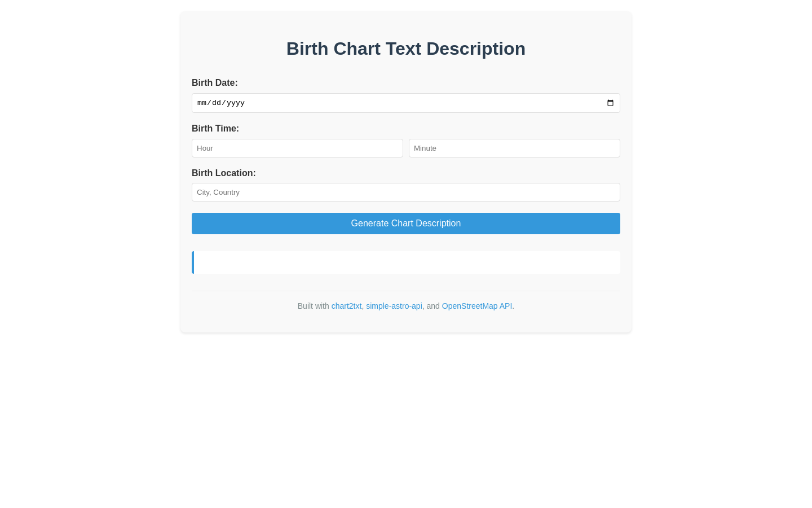Select the year segment in Birth Date
Screen dimensions: 812x508
point(235,103)
